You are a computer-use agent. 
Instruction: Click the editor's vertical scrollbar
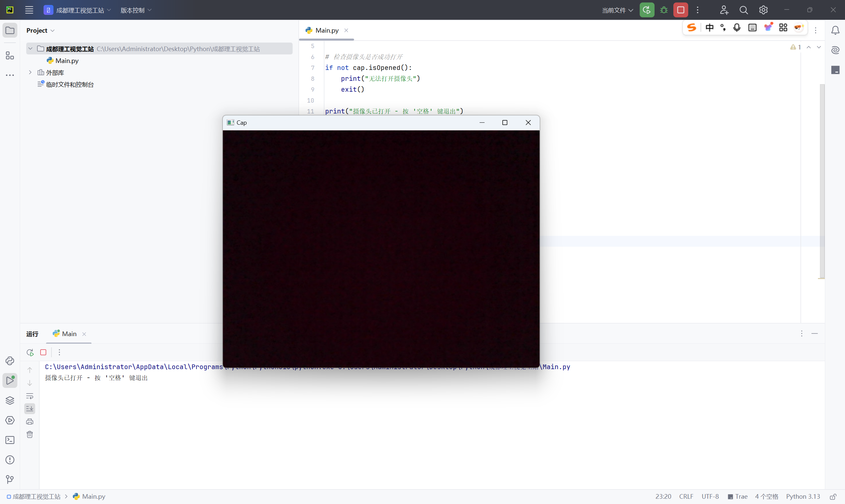tap(822, 180)
